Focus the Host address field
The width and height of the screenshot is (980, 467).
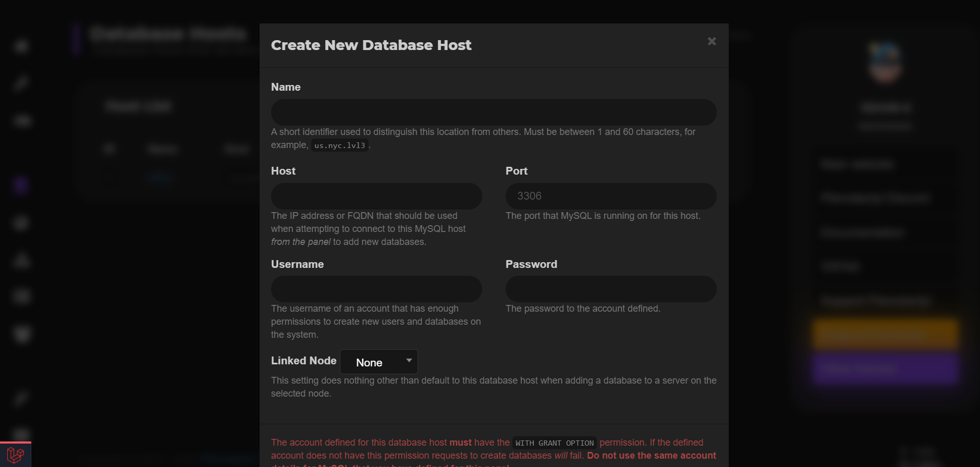(x=376, y=196)
